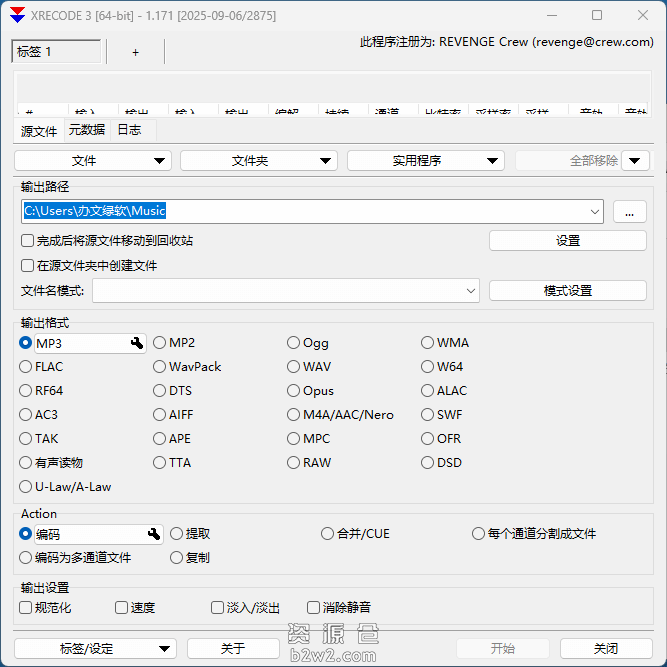
Task: Add a new tab with the + button
Action: click(136, 52)
